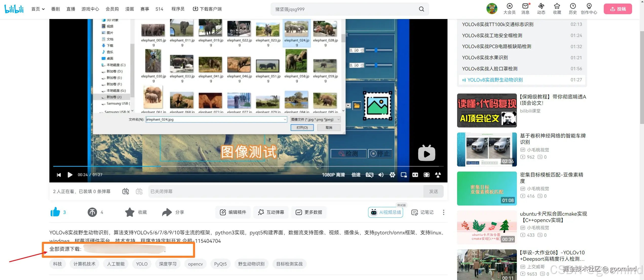
Task: Open the 1080P 高清 quality selector
Action: [334, 175]
